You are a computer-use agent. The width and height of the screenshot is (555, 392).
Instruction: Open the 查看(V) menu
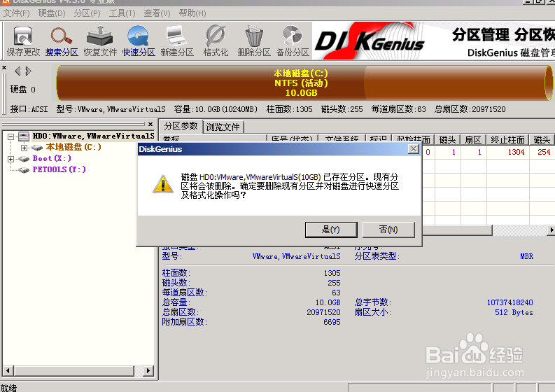(157, 13)
